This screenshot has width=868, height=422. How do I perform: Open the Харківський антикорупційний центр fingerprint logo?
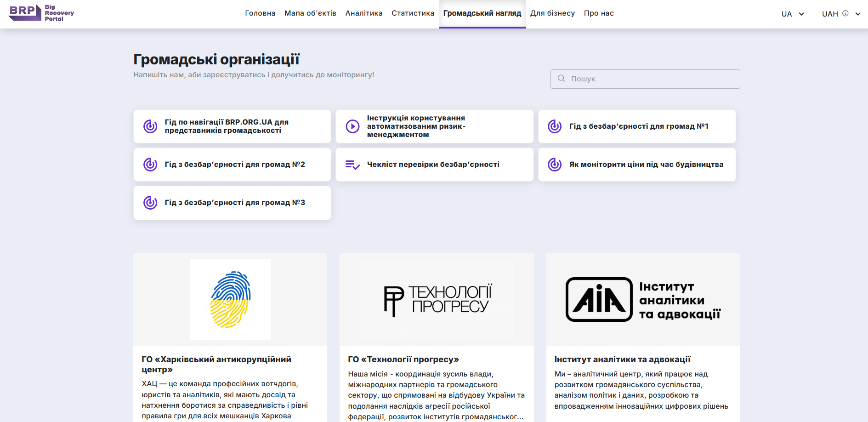click(230, 299)
